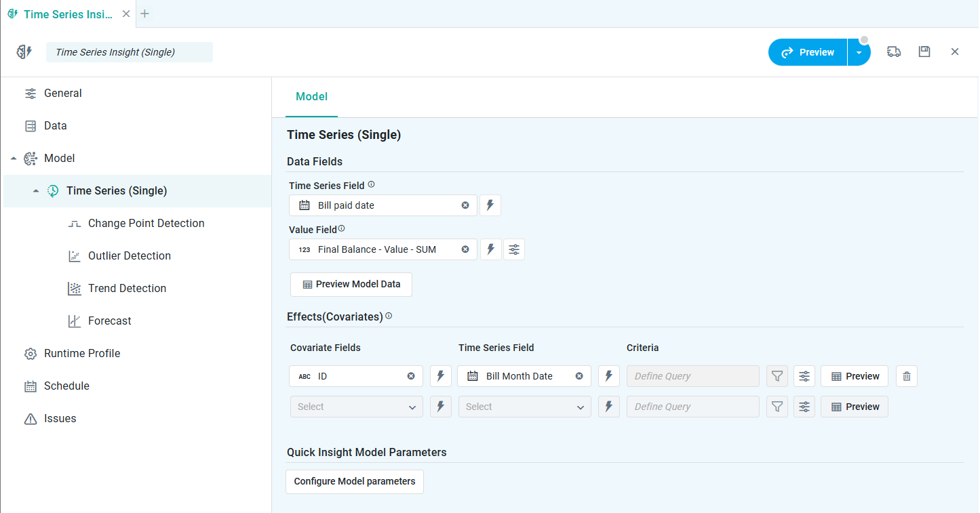Switch to the Model tab

(311, 97)
